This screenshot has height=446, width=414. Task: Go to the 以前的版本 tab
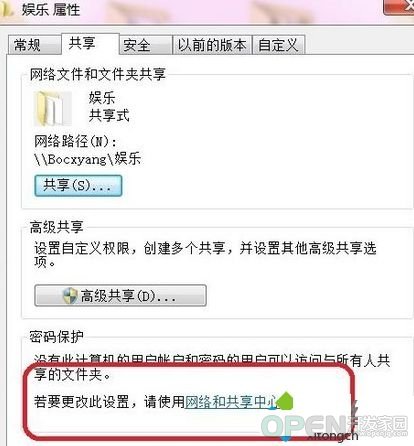pos(212,45)
